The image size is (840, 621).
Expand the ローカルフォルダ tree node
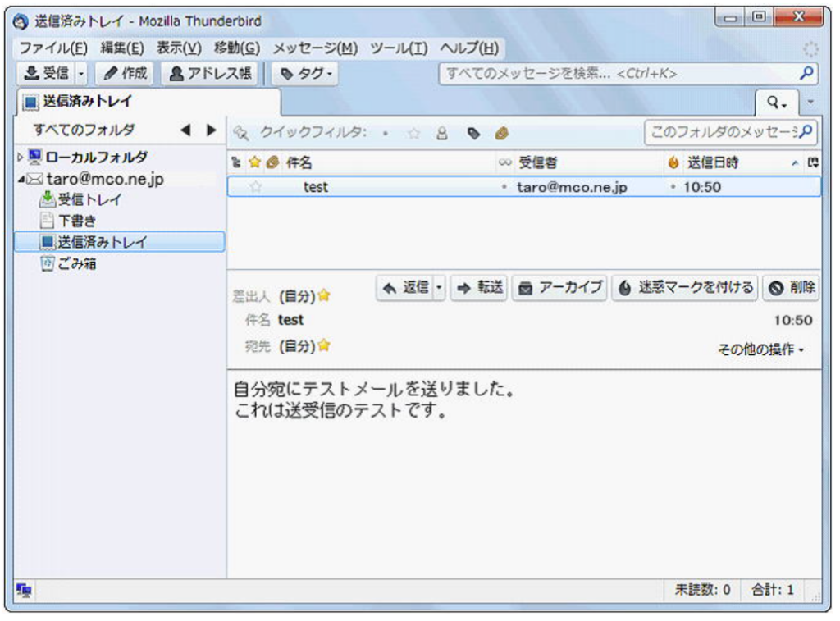coord(21,157)
